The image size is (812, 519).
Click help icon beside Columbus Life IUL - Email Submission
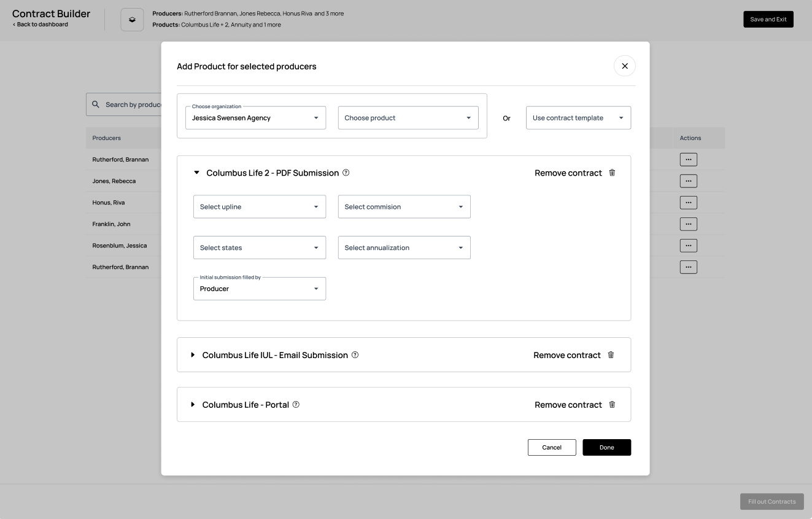click(355, 355)
